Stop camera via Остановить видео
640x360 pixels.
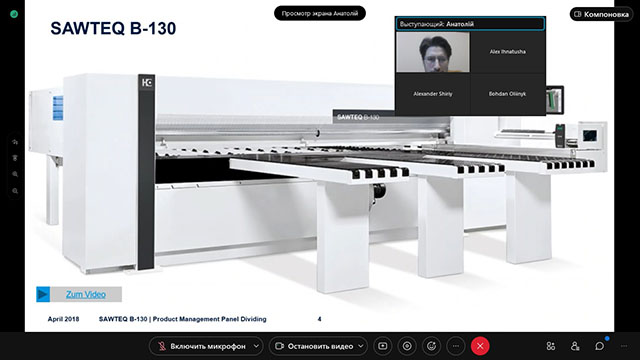pyautogui.click(x=313, y=346)
